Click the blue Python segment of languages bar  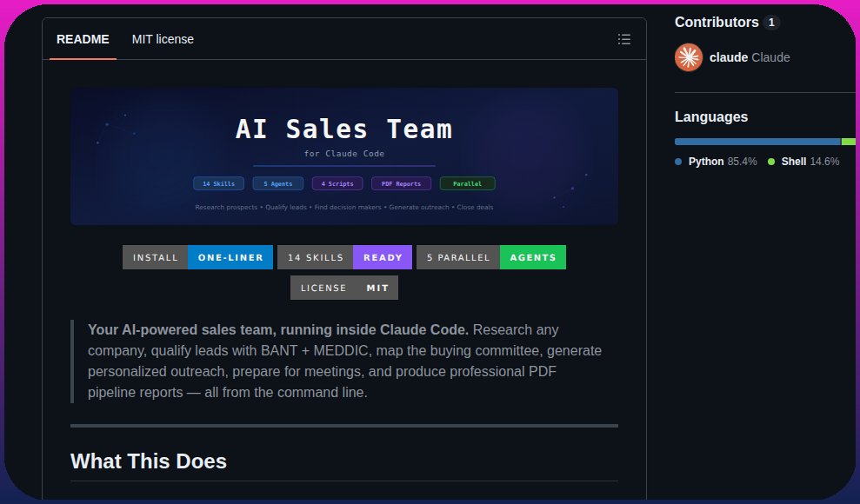pyautogui.click(x=757, y=142)
